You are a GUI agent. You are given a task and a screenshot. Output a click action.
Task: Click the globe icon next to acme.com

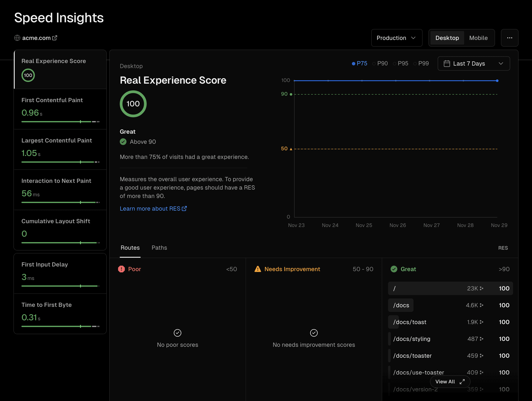[17, 38]
